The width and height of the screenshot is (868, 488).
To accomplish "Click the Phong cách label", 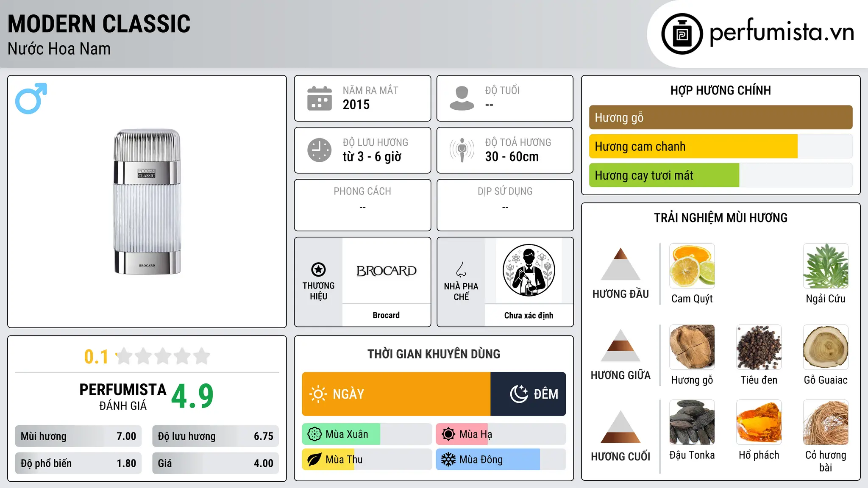I will tap(362, 191).
